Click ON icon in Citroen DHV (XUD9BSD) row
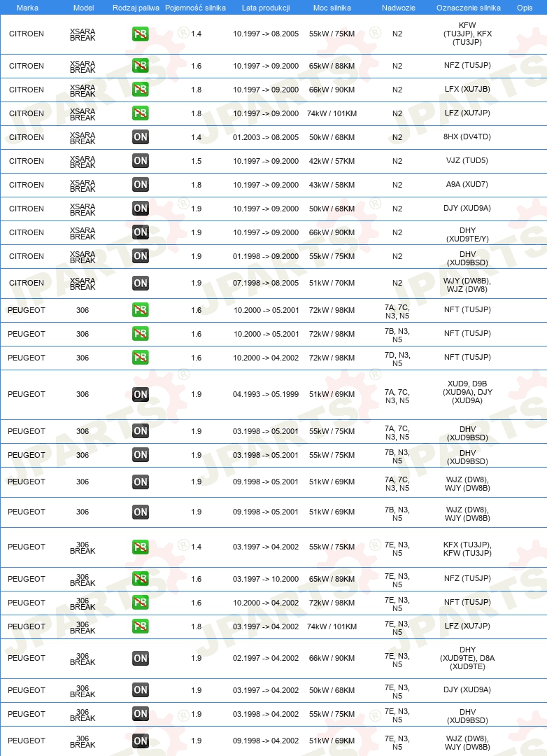547x756 pixels. (140, 256)
